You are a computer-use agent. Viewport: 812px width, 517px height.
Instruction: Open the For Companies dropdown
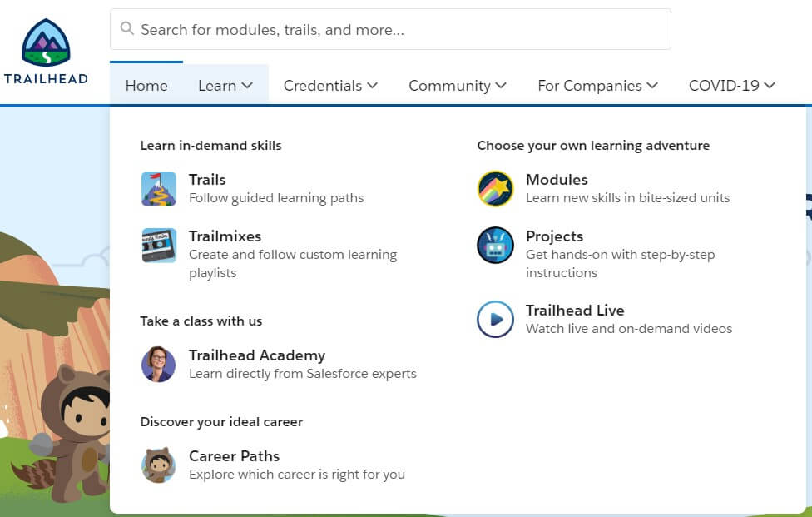tap(597, 86)
